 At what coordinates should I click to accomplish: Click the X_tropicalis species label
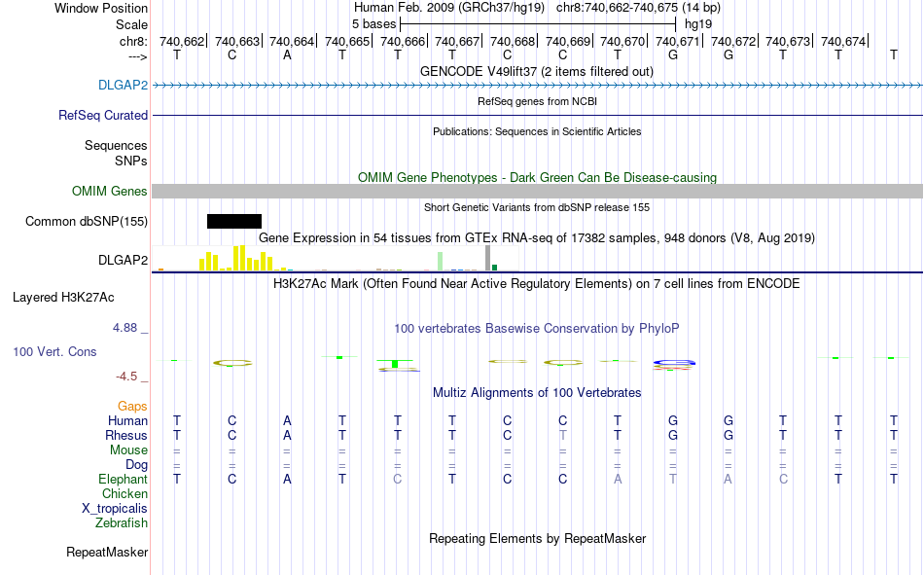pyautogui.click(x=115, y=509)
